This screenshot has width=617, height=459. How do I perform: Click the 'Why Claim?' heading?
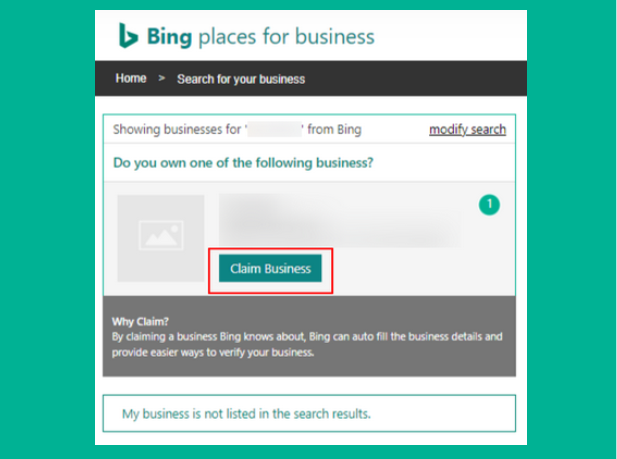140,322
